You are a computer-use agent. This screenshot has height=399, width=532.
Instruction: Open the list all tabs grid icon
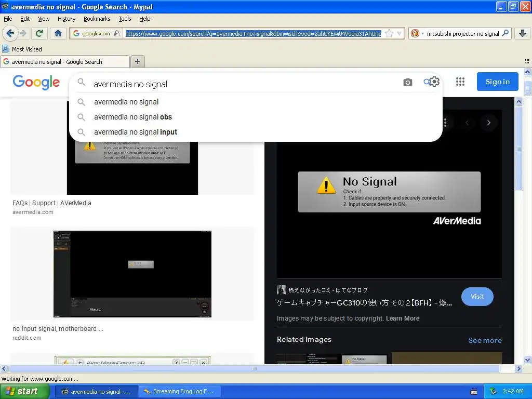pyautogui.click(x=527, y=61)
